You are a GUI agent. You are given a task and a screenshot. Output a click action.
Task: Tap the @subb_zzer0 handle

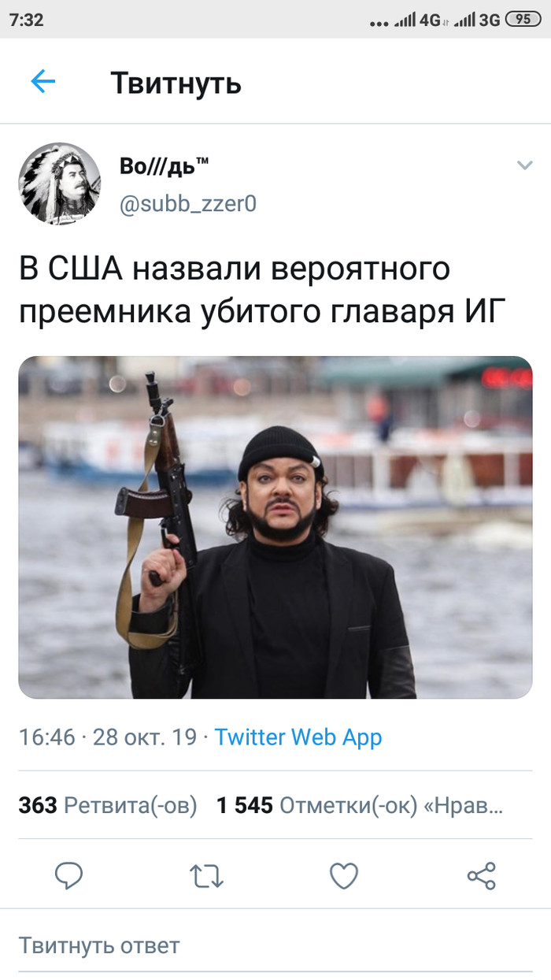[x=188, y=204]
